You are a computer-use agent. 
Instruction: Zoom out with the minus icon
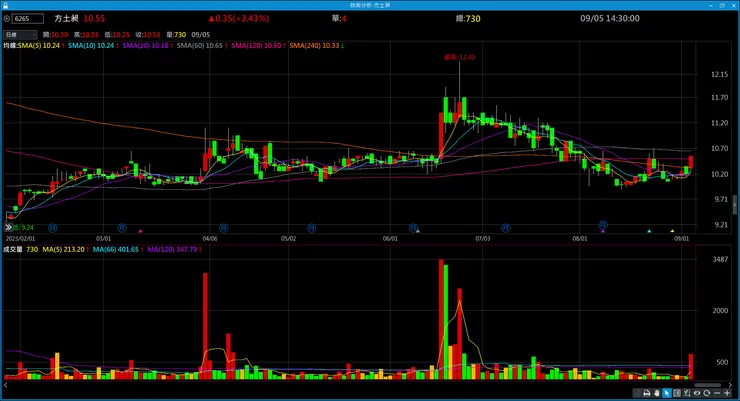coord(717,393)
